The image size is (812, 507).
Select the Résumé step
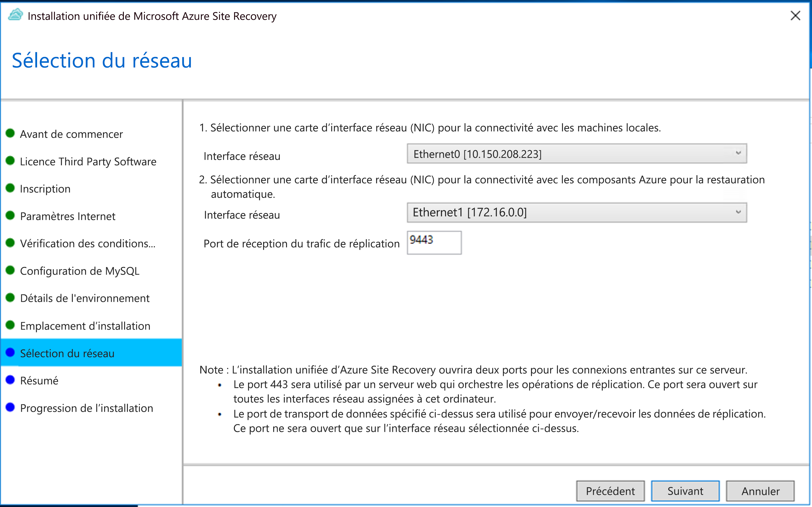[x=39, y=381]
